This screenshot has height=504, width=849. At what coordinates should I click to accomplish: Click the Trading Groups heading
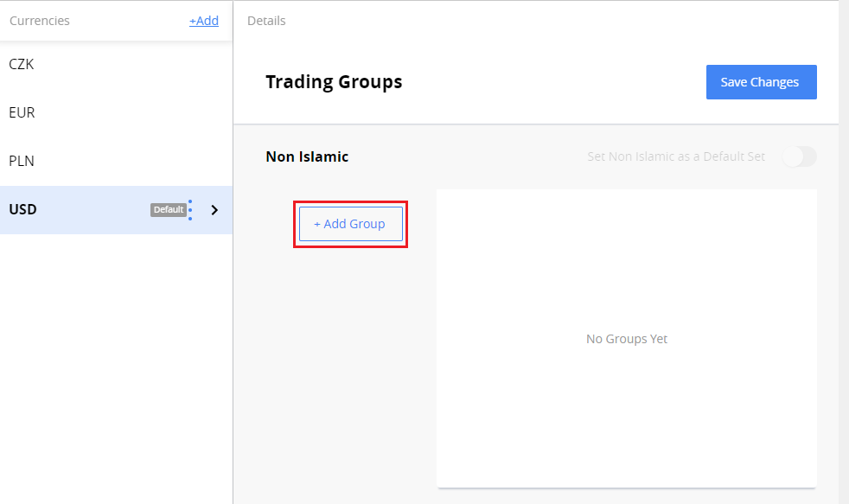334,81
